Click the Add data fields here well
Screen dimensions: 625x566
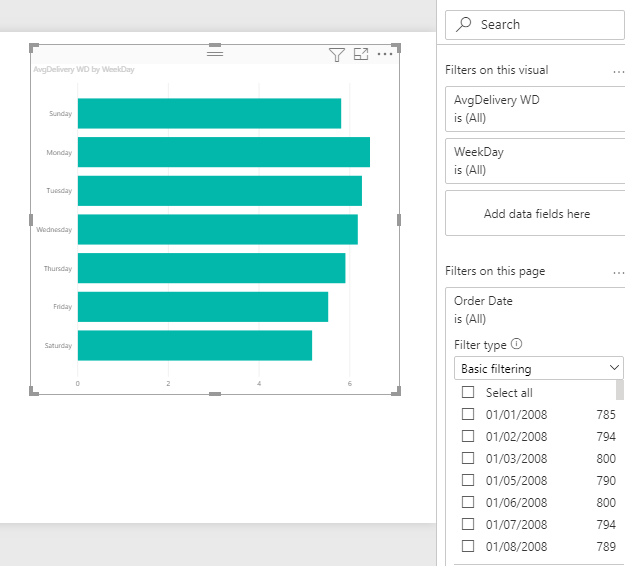click(535, 213)
